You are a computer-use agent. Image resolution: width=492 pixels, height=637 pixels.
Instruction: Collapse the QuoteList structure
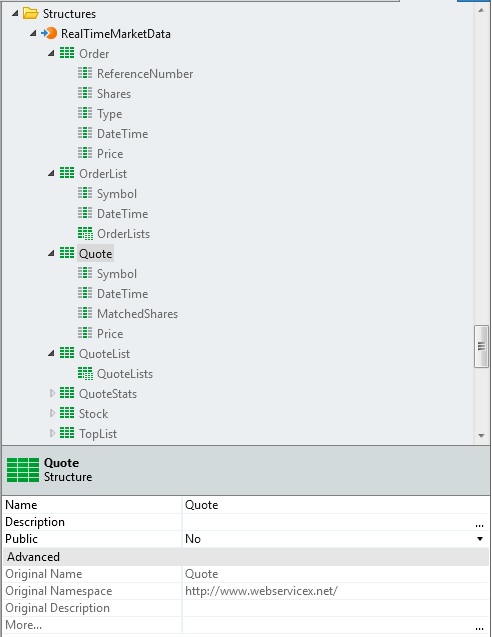tap(51, 353)
